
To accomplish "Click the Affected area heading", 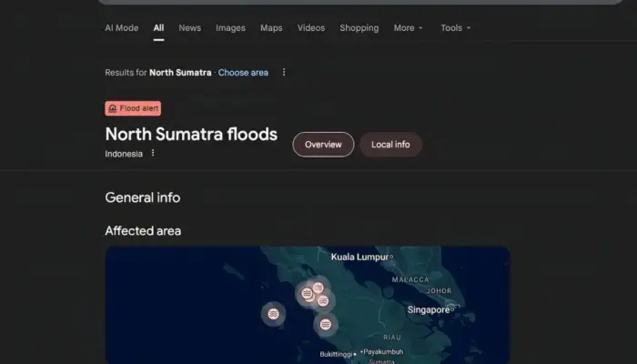I will pos(143,231).
